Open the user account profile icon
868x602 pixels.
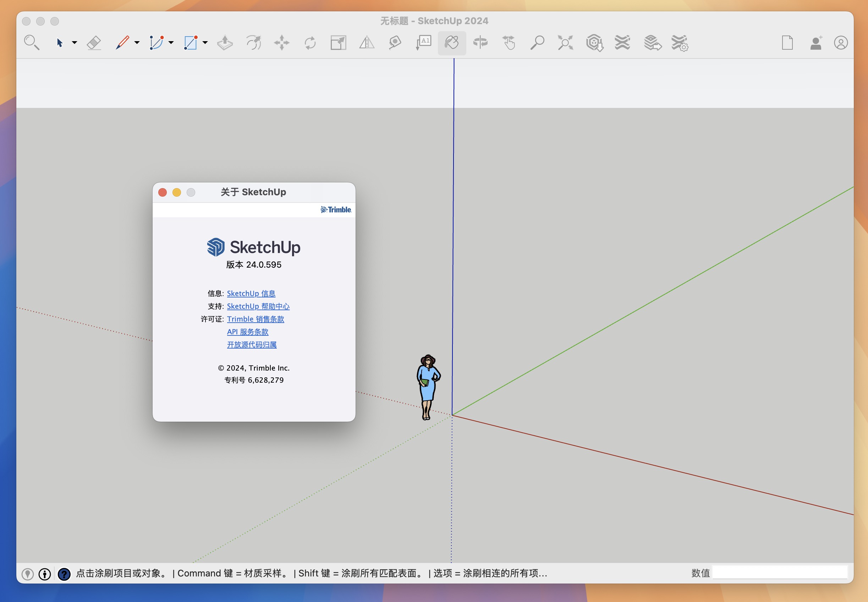[x=841, y=43]
